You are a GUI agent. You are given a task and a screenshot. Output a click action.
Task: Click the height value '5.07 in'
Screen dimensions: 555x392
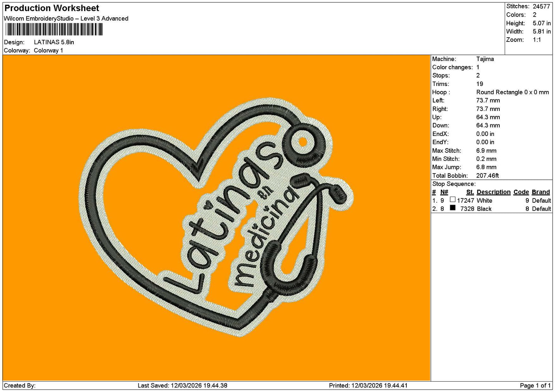pyautogui.click(x=542, y=23)
